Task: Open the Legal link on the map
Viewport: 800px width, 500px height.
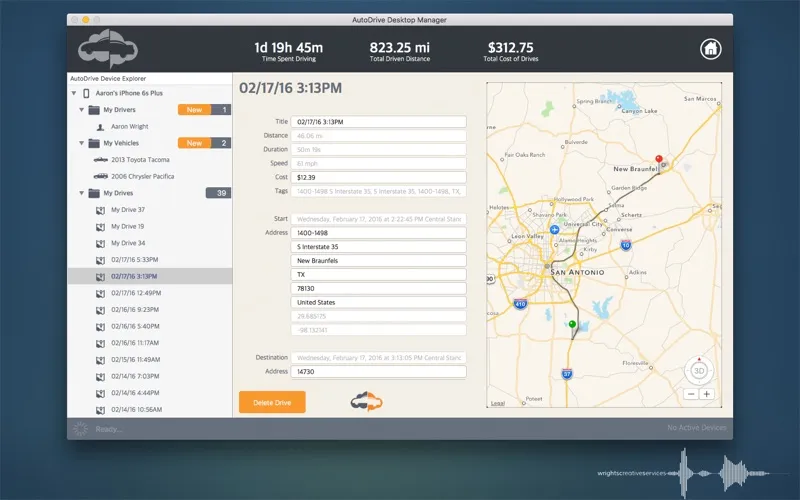Action: tap(497, 403)
